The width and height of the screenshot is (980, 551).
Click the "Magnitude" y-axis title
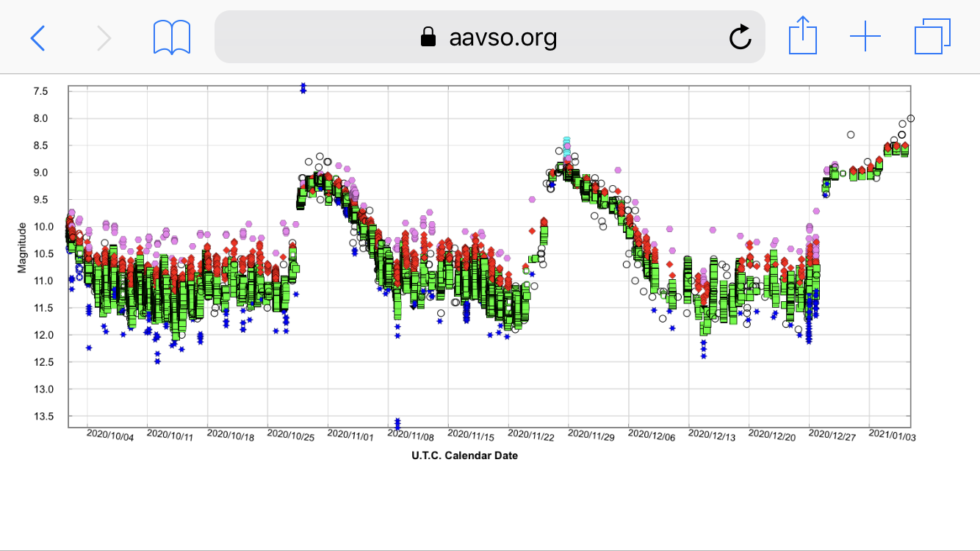coord(22,248)
